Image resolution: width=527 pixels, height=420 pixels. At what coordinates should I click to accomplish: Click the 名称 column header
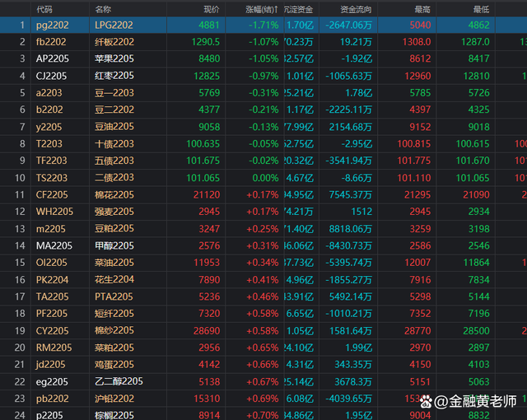click(103, 9)
